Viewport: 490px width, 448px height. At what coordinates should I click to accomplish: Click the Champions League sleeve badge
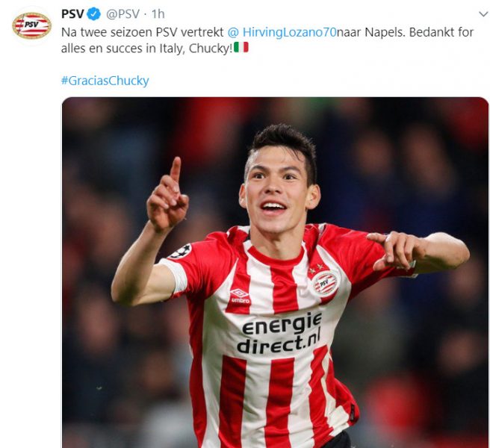click(181, 252)
